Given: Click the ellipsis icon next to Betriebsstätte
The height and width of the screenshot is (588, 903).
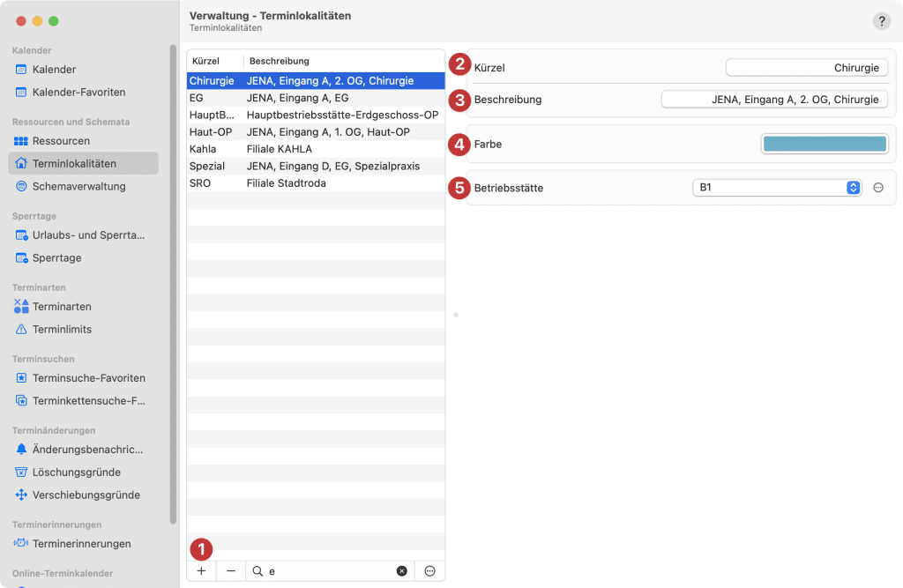Looking at the screenshot, I should [x=878, y=188].
